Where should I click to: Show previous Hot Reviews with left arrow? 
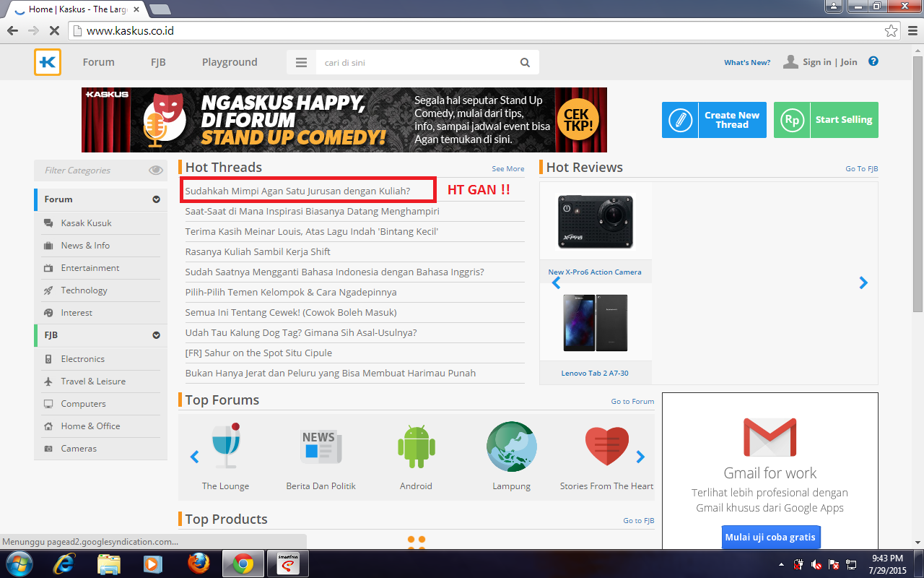pyautogui.click(x=556, y=283)
